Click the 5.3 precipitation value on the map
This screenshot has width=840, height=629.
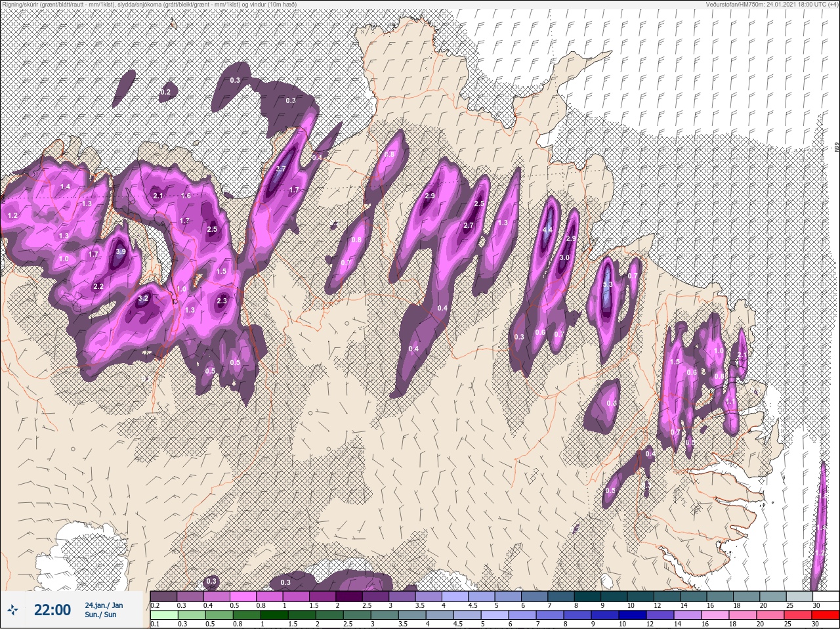coord(608,284)
